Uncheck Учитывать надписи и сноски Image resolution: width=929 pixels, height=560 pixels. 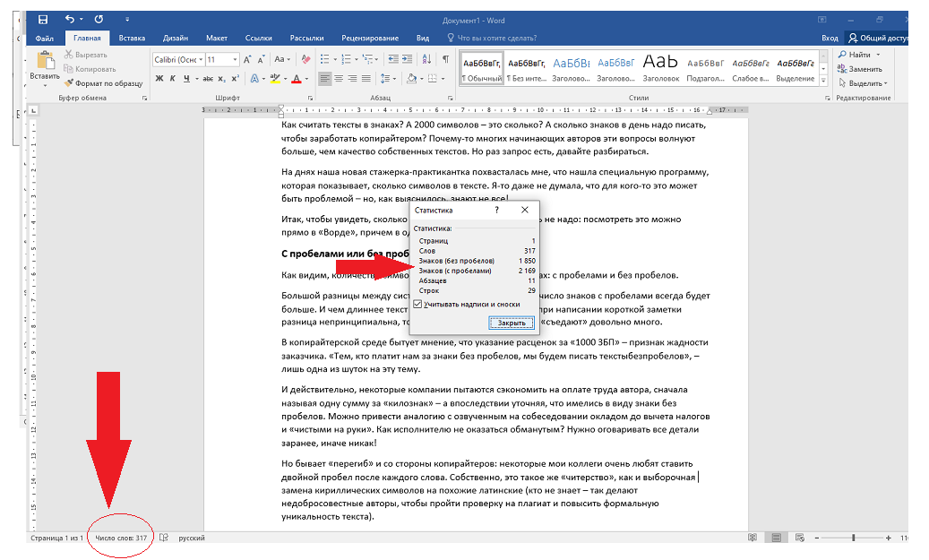click(x=417, y=304)
